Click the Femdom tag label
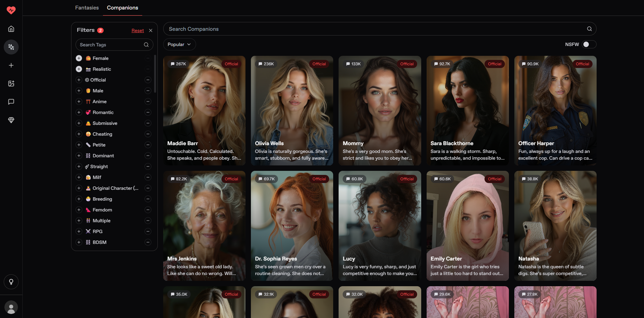This screenshot has width=644, height=318. click(x=102, y=210)
